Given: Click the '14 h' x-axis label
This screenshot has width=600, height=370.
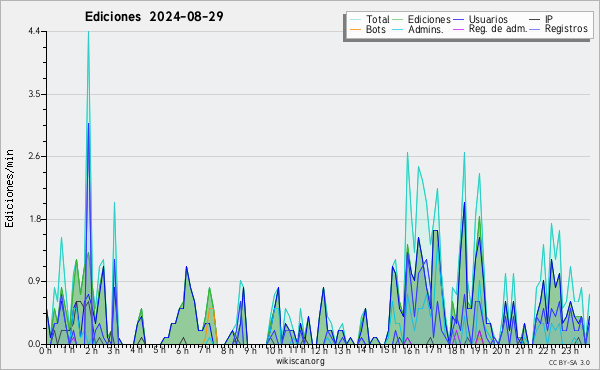Looking at the screenshot, I should pos(364,350).
